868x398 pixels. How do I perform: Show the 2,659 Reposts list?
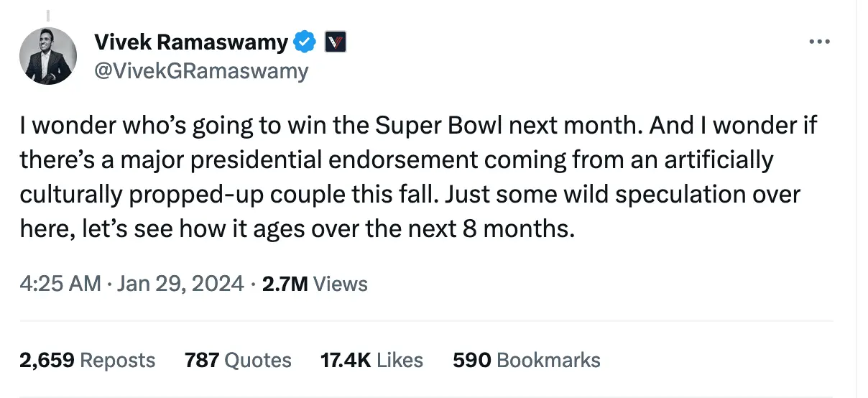[88, 360]
